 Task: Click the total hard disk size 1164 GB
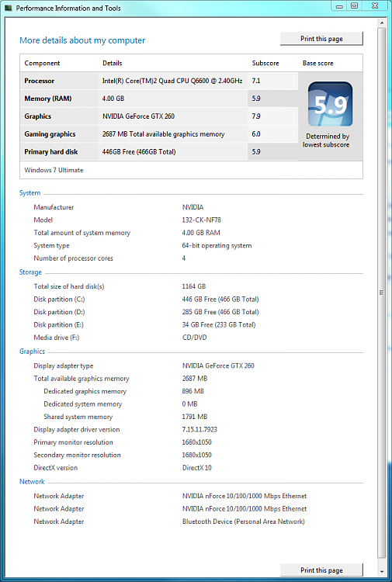[x=194, y=286]
